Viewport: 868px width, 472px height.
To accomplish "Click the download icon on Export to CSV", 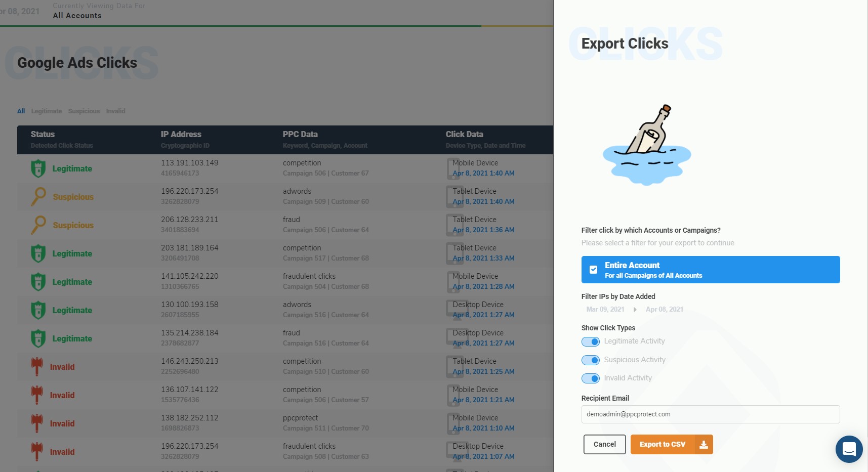I will [x=704, y=445].
